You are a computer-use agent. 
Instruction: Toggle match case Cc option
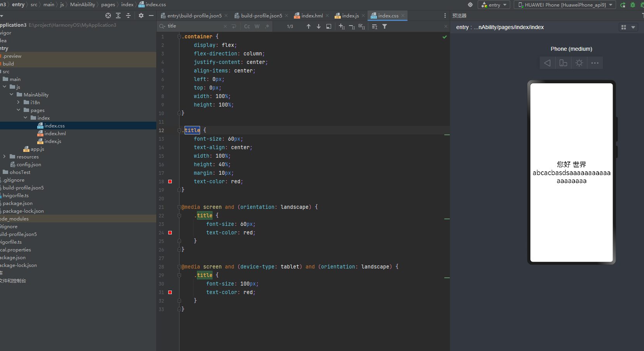[247, 26]
